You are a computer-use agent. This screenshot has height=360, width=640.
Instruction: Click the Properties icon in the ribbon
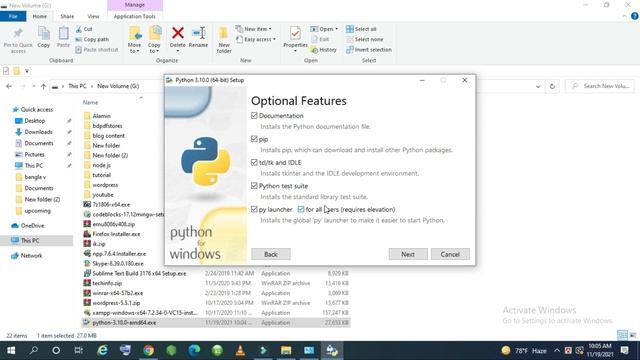coord(295,33)
